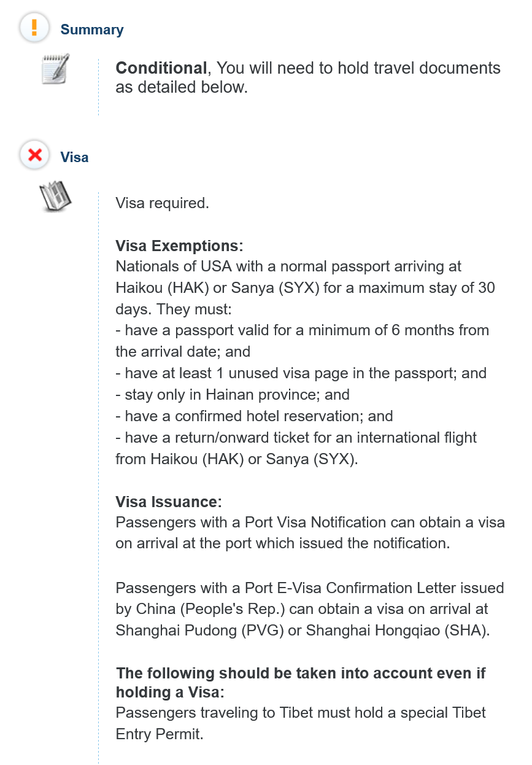
Task: Click the confirmed hotel reservation requirement
Action: click(254, 416)
